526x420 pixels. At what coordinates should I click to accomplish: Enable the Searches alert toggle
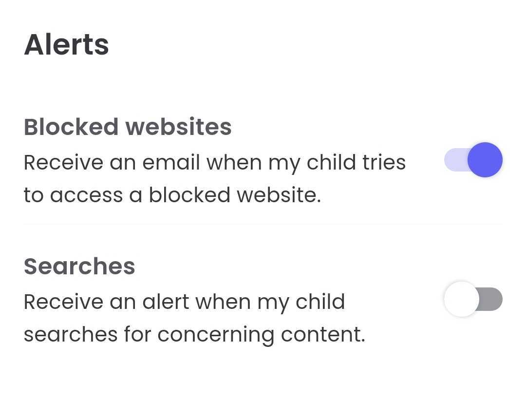coord(473,299)
